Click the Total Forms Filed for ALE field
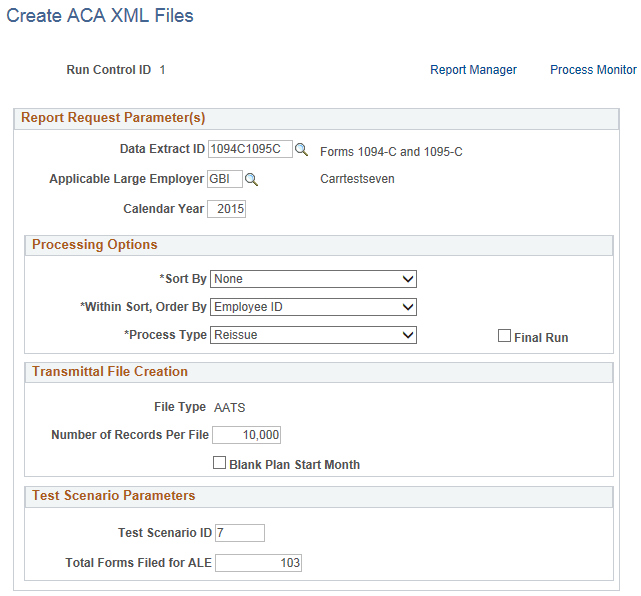Image resolution: width=641 pixels, height=596 pixels. 258,563
